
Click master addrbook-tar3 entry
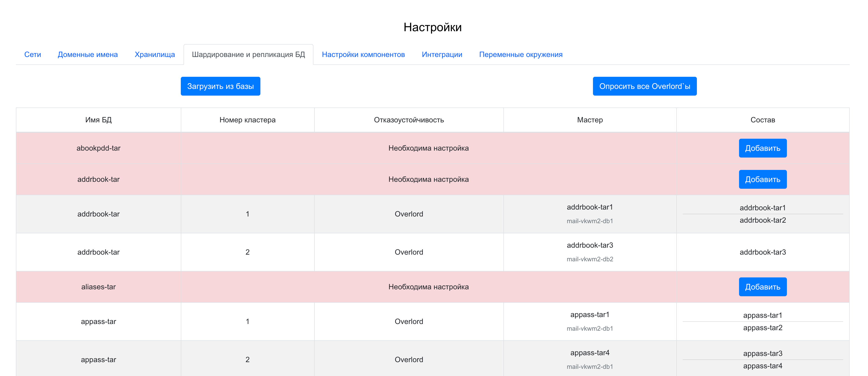590,245
